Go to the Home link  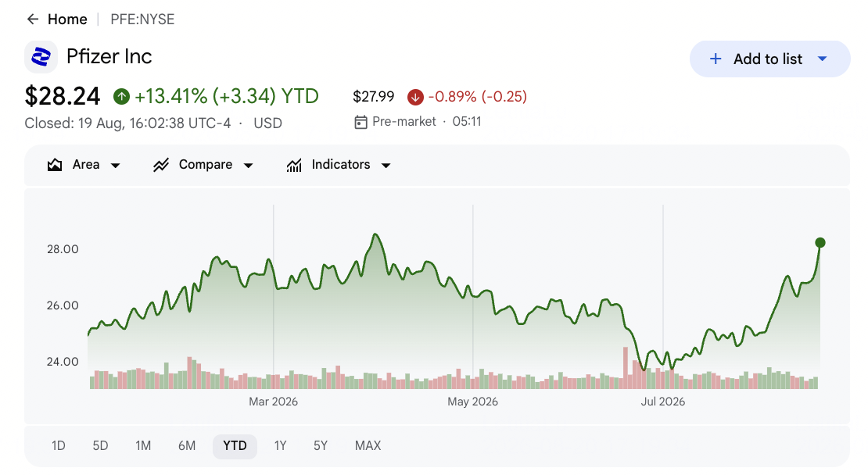[x=67, y=20]
